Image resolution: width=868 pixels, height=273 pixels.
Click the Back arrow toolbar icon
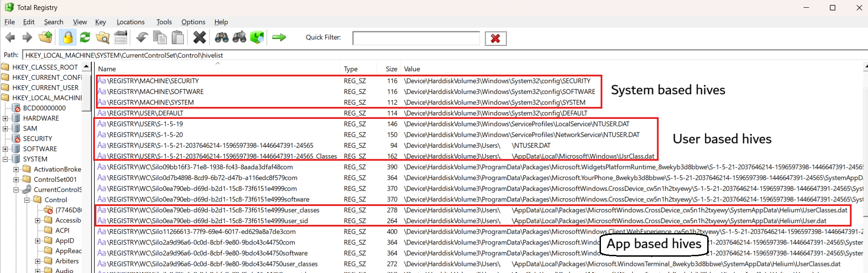[10, 38]
